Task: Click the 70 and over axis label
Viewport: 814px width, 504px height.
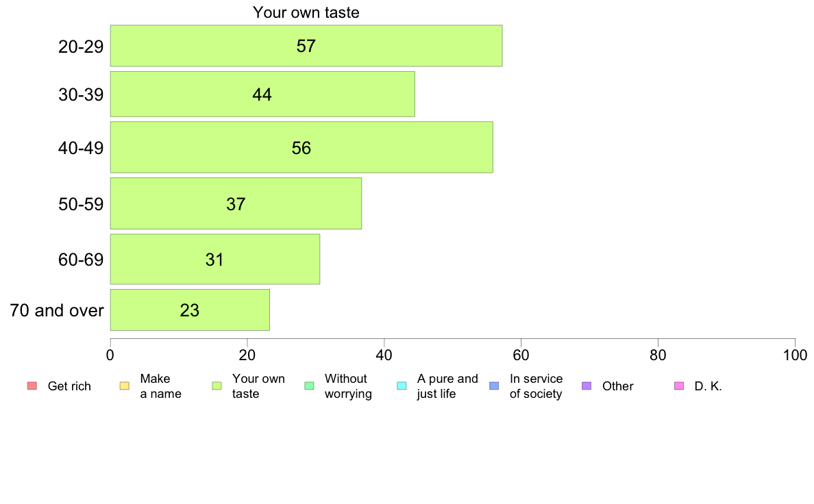Action: click(57, 310)
